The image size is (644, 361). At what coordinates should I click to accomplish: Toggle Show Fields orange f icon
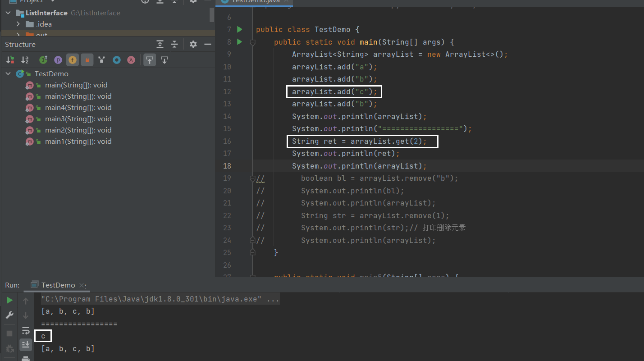73,59
